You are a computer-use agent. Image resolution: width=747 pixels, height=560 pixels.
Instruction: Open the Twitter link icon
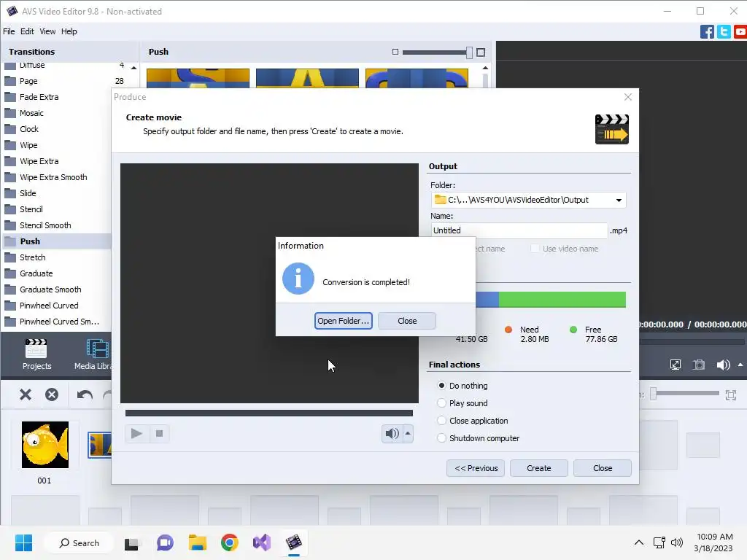[724, 32]
